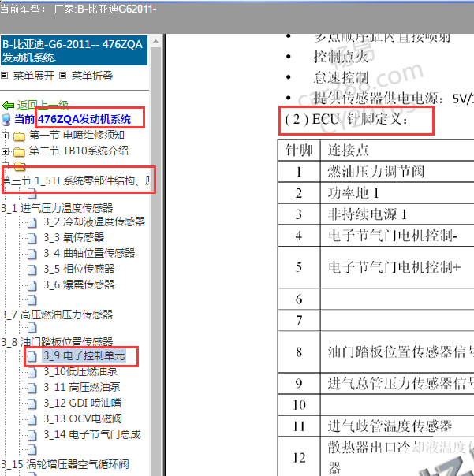474x476 pixels.
Task: Click the page icon of 3_14 电子节气门总成
Action: 32,435
